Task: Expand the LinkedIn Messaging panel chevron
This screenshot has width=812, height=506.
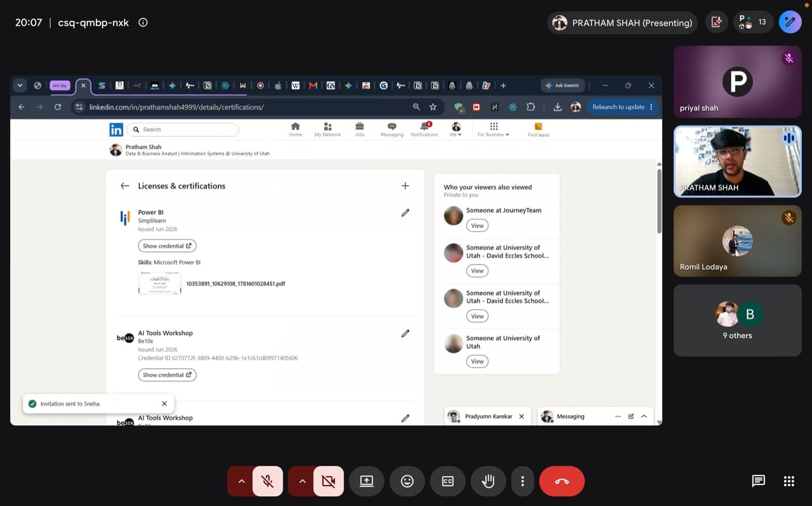Action: click(644, 416)
